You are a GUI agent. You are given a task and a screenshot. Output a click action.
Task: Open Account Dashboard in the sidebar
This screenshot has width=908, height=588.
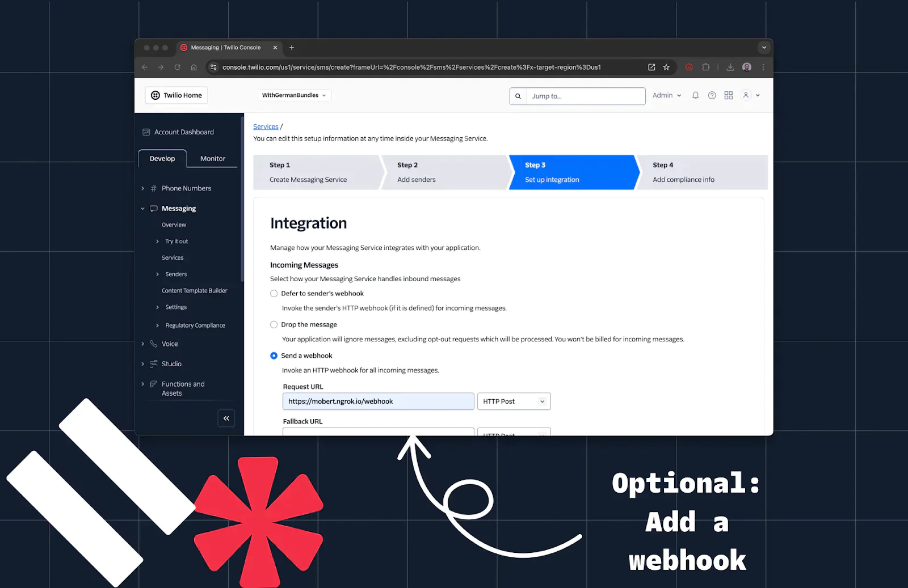[184, 132]
